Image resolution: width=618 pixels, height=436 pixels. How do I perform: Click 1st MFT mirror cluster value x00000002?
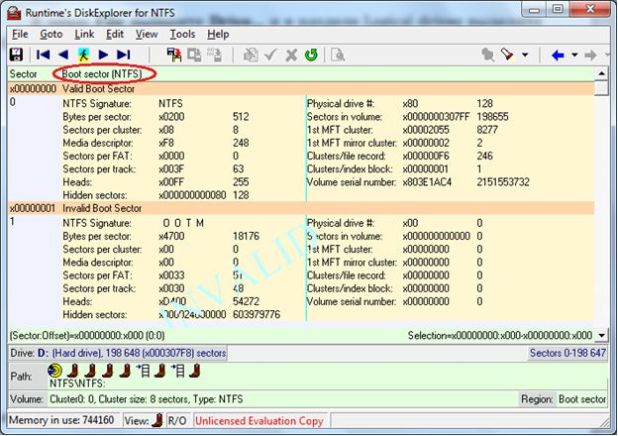426,143
